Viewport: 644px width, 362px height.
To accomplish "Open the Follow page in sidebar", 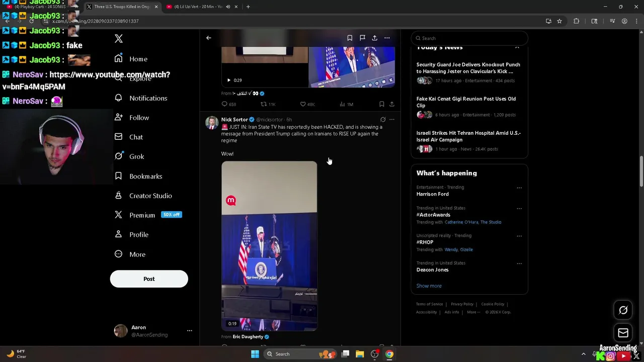I will tap(132, 118).
